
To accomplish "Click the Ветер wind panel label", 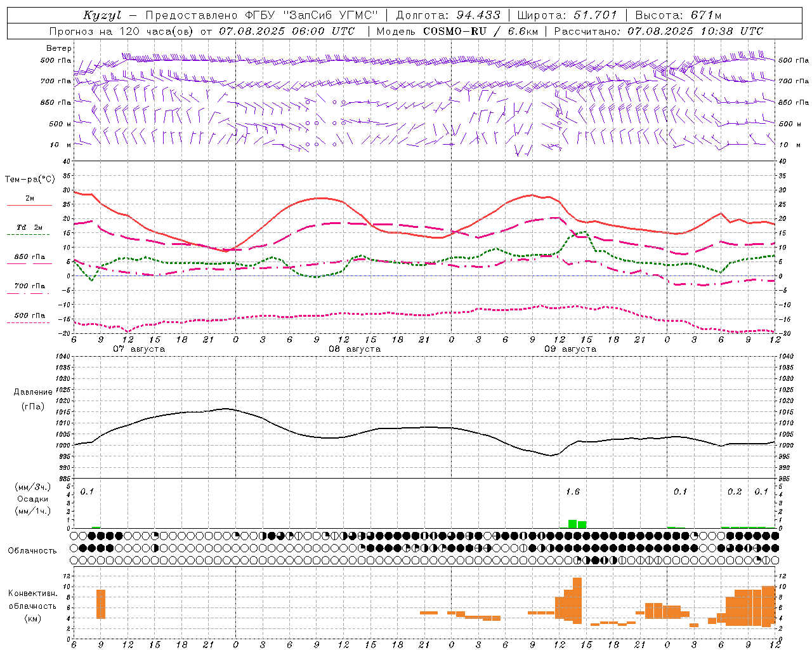I will pos(59,48).
